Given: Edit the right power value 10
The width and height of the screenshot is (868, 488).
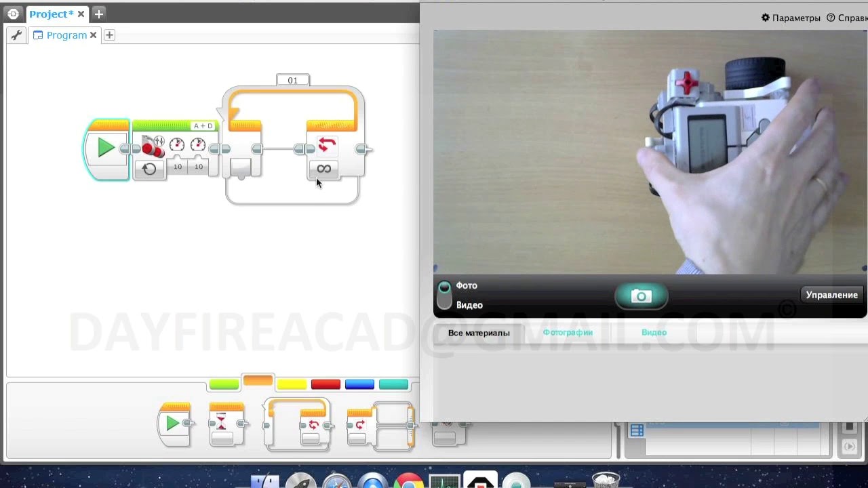Looking at the screenshot, I should 199,167.
